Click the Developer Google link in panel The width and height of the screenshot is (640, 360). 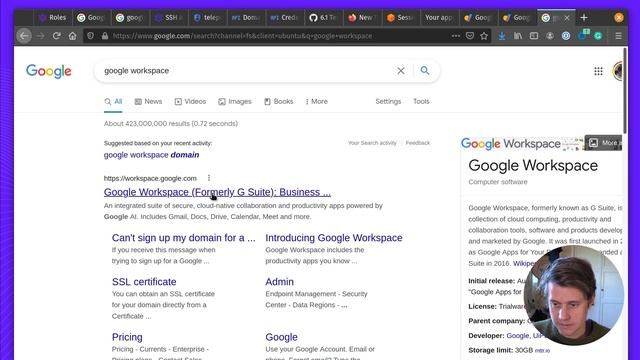coord(518,336)
